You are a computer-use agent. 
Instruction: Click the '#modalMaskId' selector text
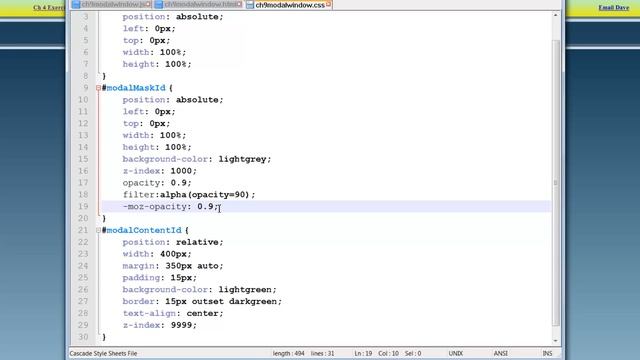pos(133,88)
